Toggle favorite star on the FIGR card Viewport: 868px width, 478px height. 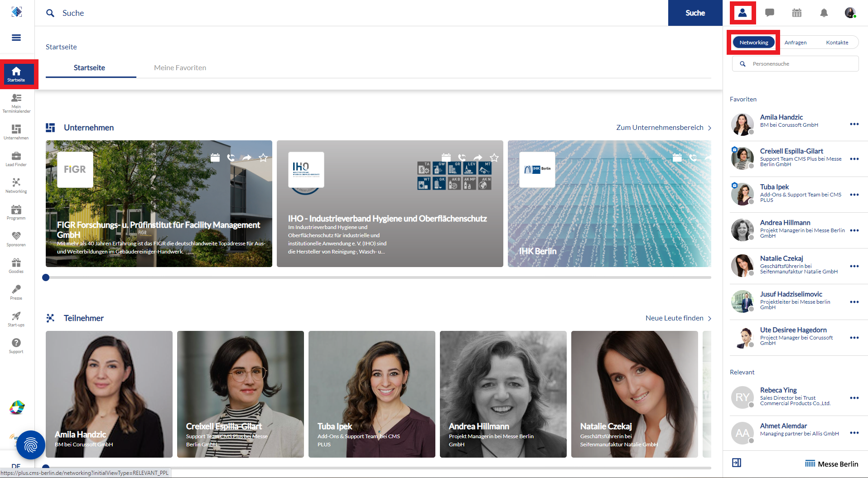(x=263, y=158)
